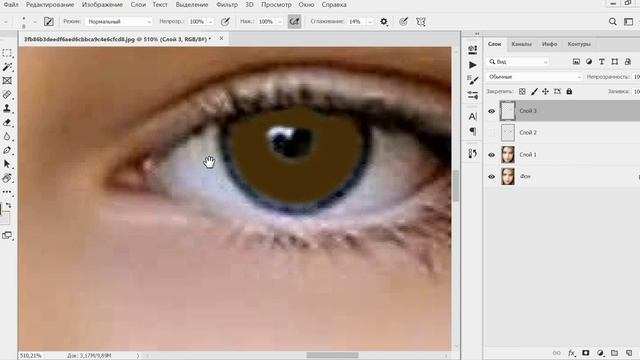Toggle the airbrush build-up effect
This screenshot has height=360, width=640.
click(294, 22)
